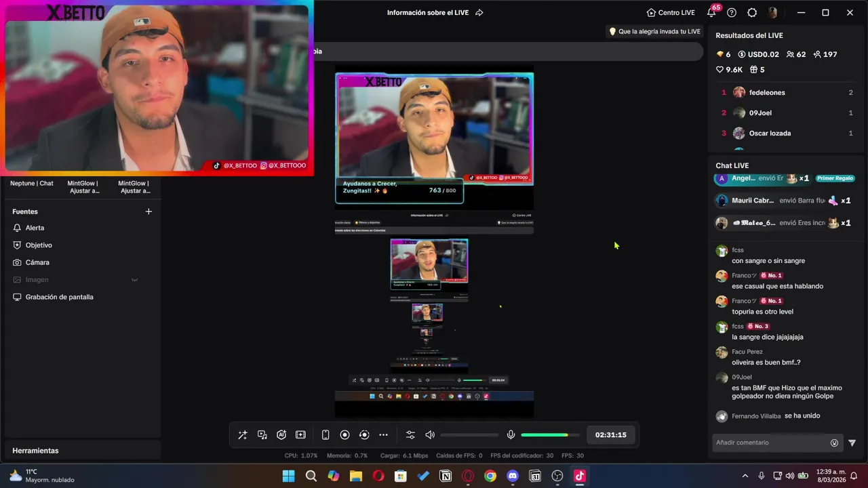
Task: Mute the speaker output
Action: [430, 435]
